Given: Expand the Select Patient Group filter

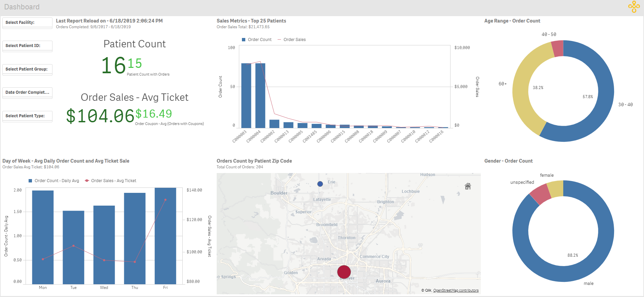Looking at the screenshot, I should coord(27,69).
